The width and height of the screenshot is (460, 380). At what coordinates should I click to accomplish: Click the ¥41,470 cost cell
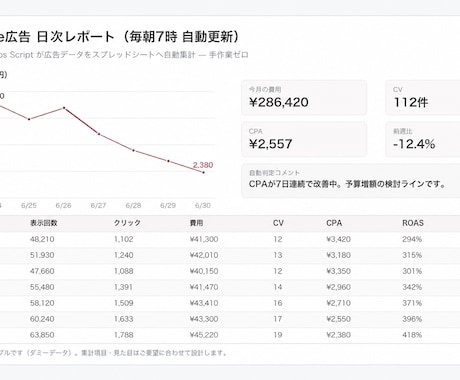click(x=204, y=287)
